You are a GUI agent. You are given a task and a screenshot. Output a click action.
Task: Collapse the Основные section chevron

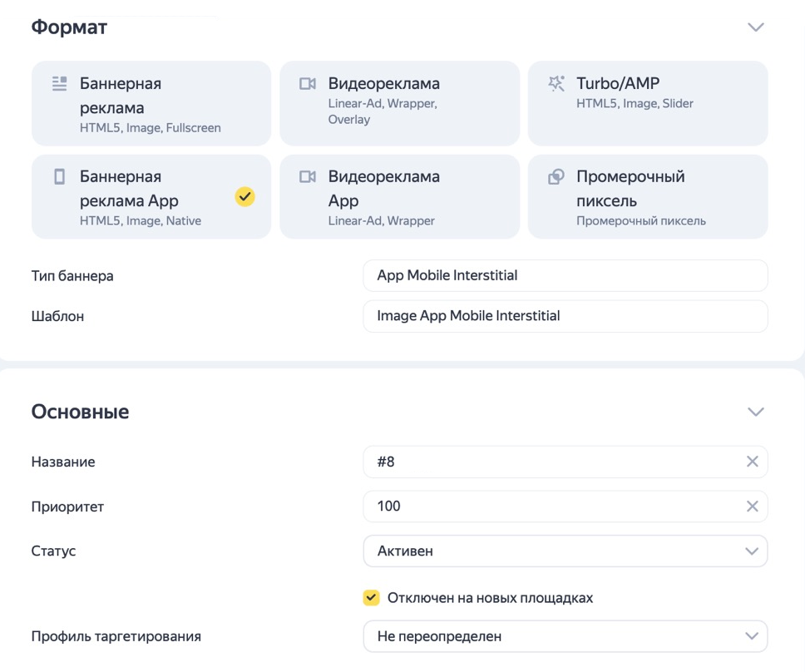pyautogui.click(x=755, y=412)
